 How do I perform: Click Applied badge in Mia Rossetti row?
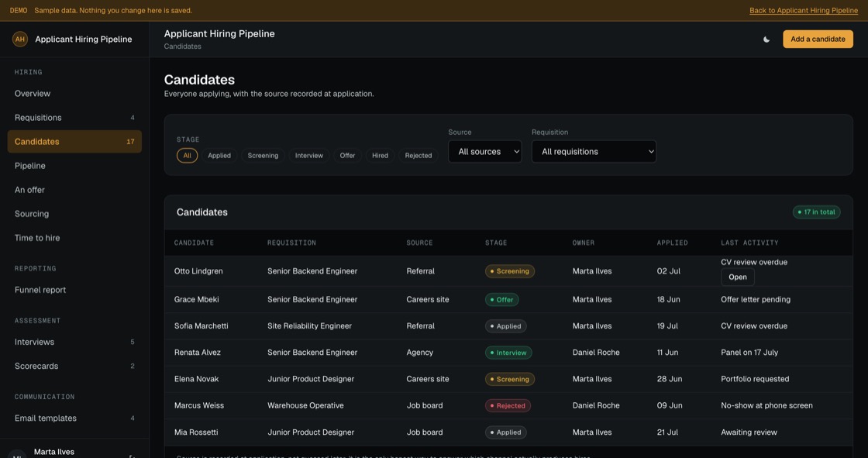pos(505,432)
